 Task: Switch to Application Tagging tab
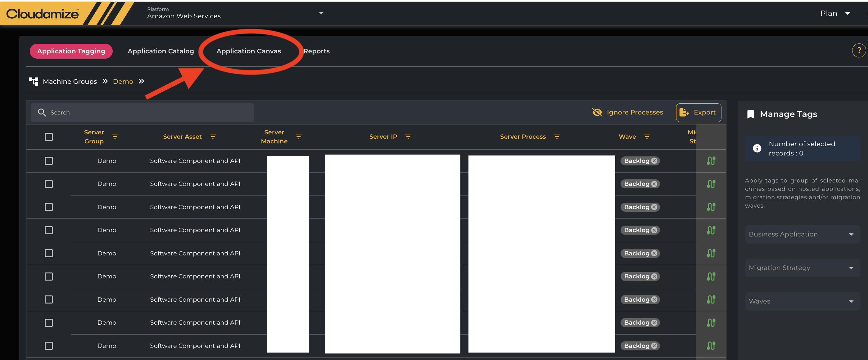point(71,51)
